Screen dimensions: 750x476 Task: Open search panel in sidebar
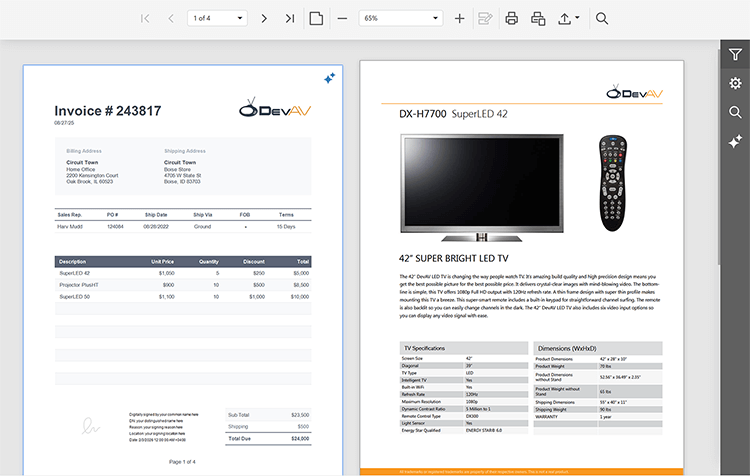(x=735, y=112)
